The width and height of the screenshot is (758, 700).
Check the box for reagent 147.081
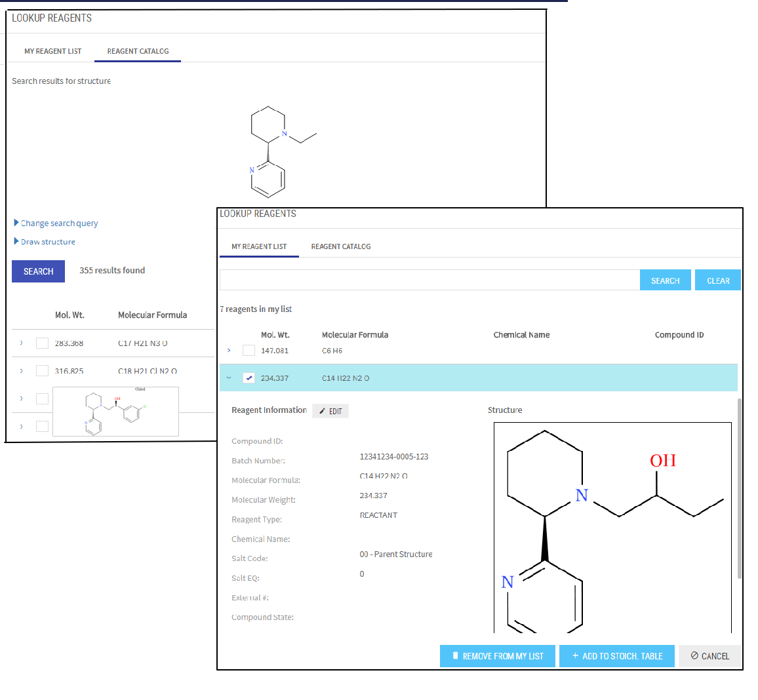click(x=249, y=351)
